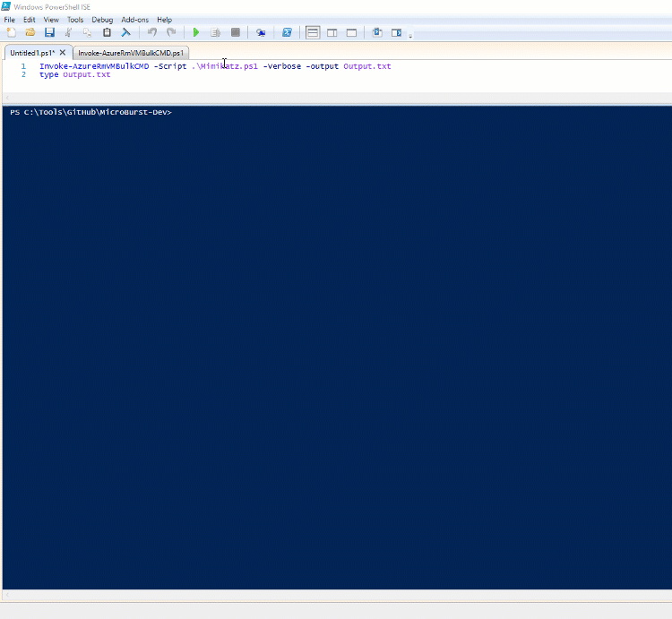Image resolution: width=672 pixels, height=619 pixels.
Task: Switch to the Invoke-AzureRmVMBulkCMD.ps1 tab
Action: [131, 53]
